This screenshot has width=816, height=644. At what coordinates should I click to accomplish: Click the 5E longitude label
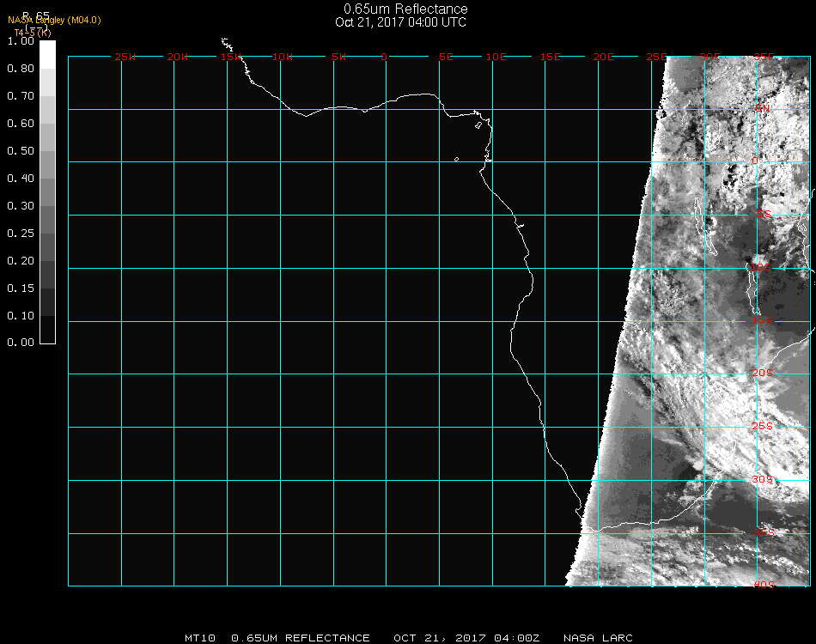446,57
